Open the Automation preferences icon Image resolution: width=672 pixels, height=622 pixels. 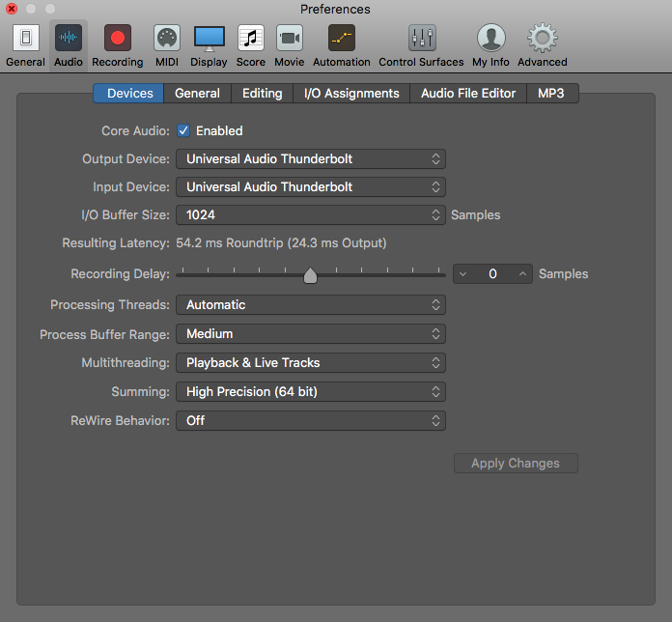(341, 39)
